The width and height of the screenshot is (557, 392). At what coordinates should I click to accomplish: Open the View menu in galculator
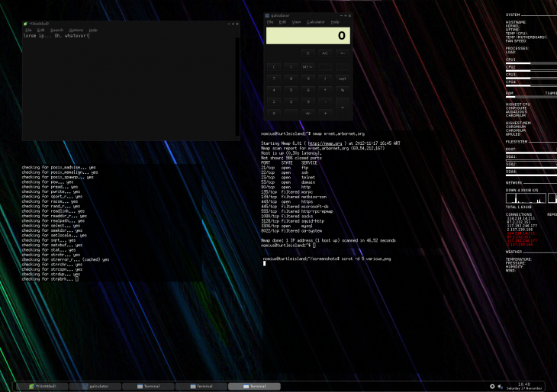coord(296,22)
